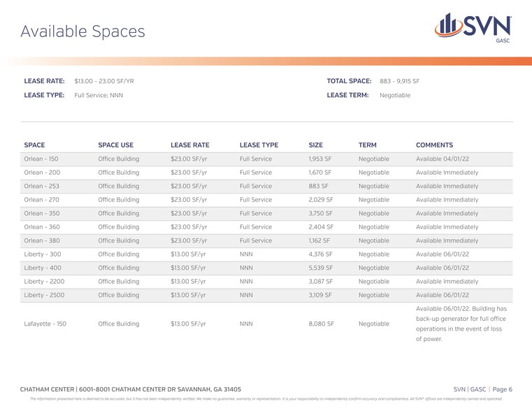Click the Page 6 footer label

(x=501, y=389)
